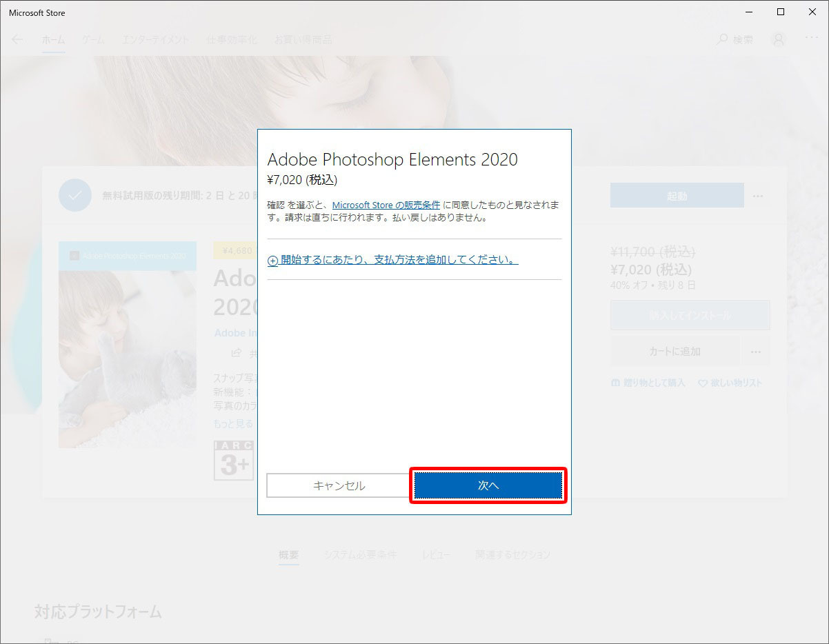This screenshot has width=829, height=644.
Task: Go back with the back arrow
Action: click(17, 39)
